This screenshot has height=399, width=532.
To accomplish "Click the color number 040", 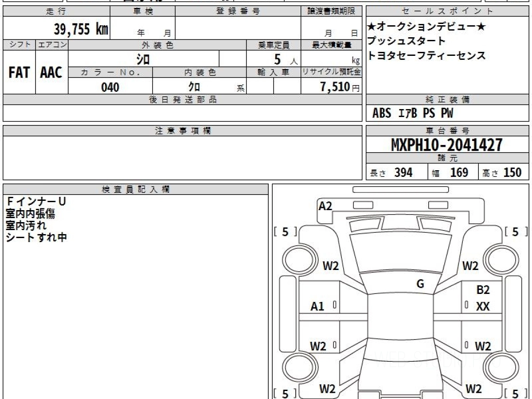I will 110,87.
